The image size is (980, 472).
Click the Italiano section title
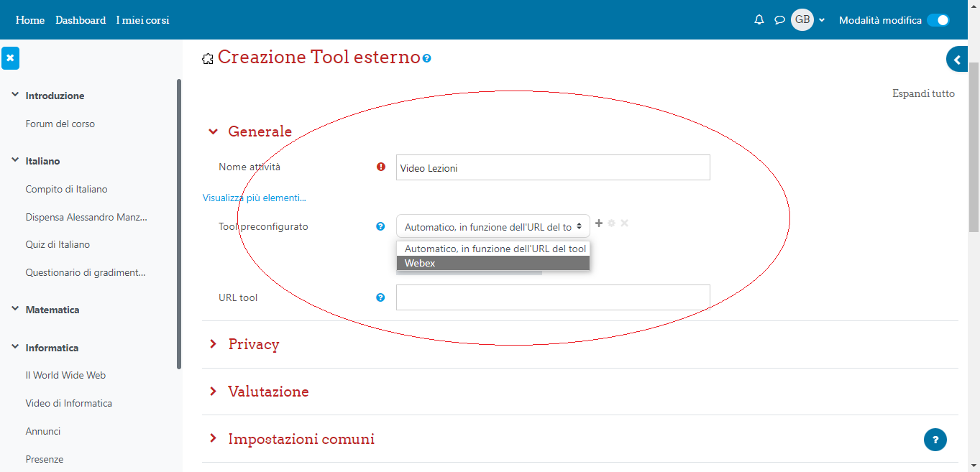coord(42,161)
